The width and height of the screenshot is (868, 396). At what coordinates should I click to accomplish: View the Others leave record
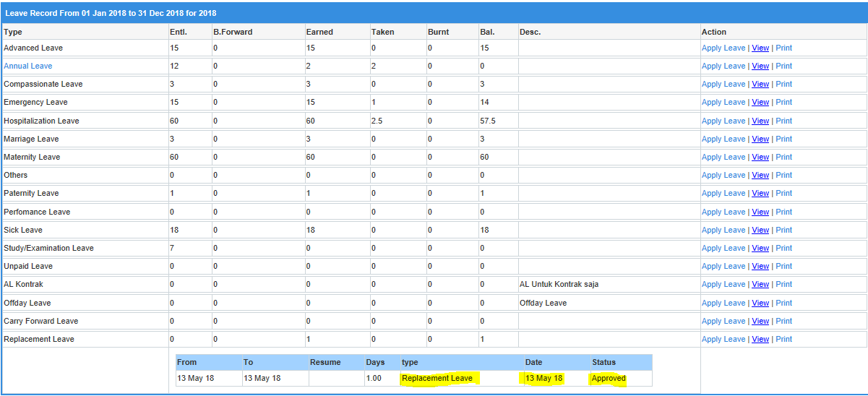point(760,175)
